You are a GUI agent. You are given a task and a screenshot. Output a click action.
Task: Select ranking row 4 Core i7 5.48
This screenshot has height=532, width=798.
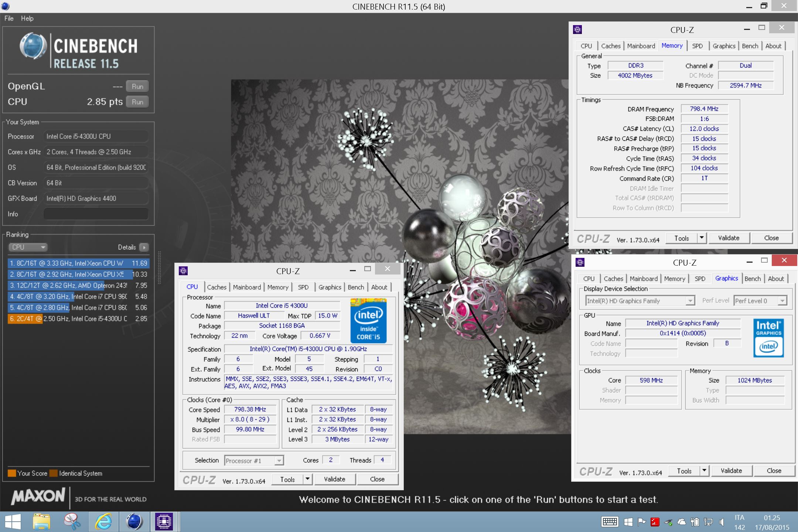(x=78, y=297)
